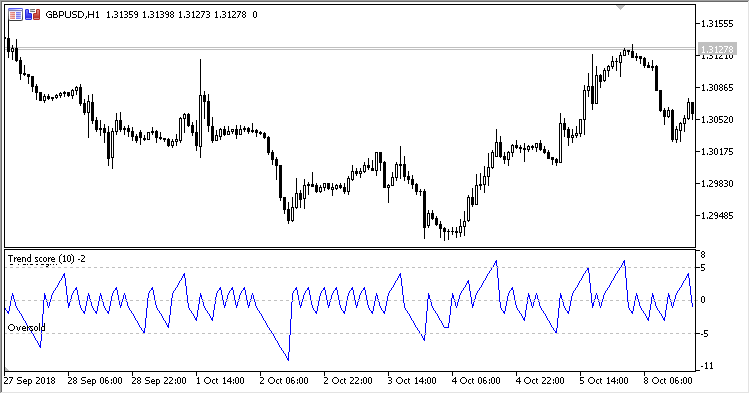Open the Depth of Market table icon
750x394 pixels.
click(x=15, y=15)
